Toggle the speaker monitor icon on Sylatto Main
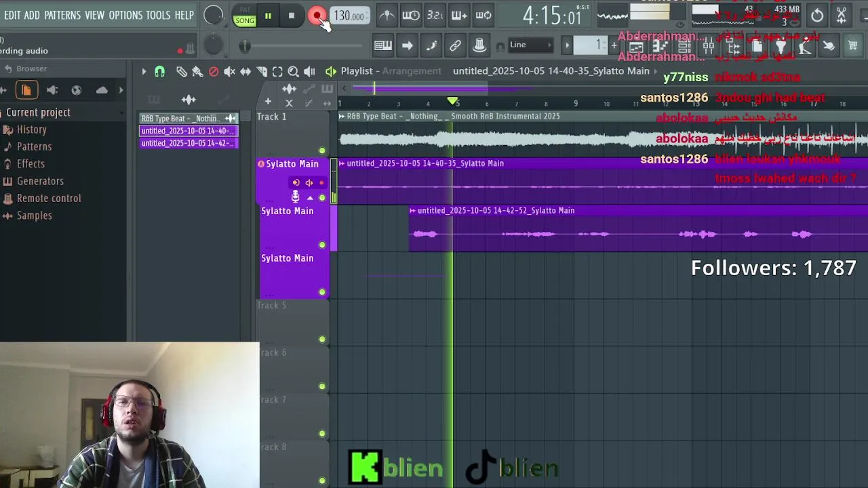The image size is (868, 488). pyautogui.click(x=309, y=182)
